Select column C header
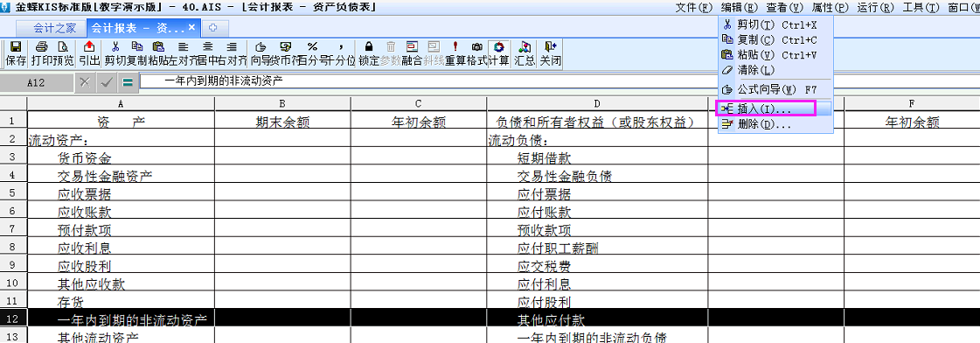The image size is (980, 343). [x=419, y=103]
